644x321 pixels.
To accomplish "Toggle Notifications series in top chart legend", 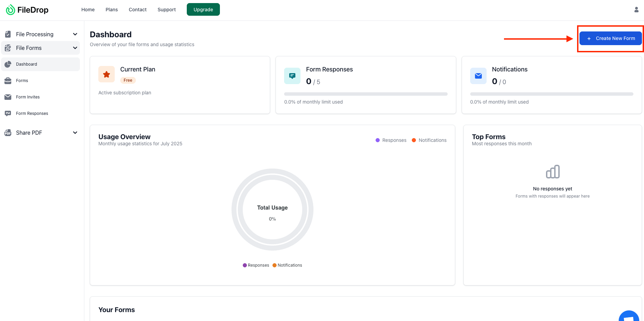I will coord(429,140).
